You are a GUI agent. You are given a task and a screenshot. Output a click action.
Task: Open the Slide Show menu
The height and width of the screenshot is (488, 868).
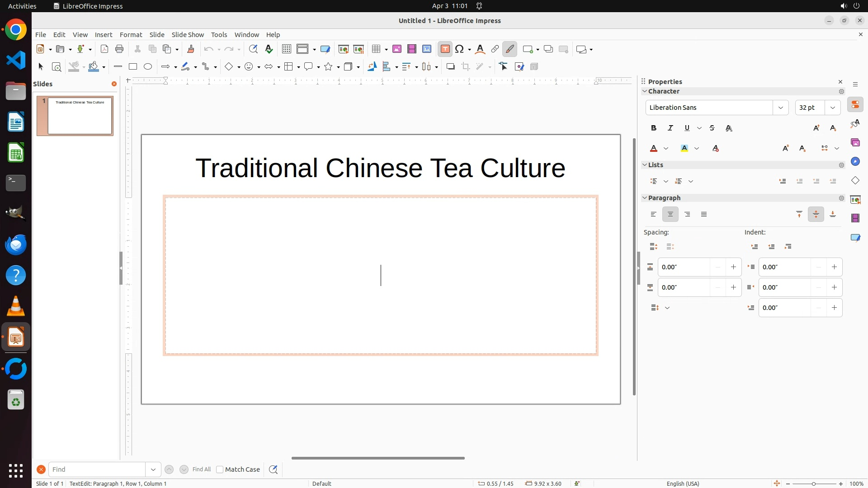pos(188,35)
